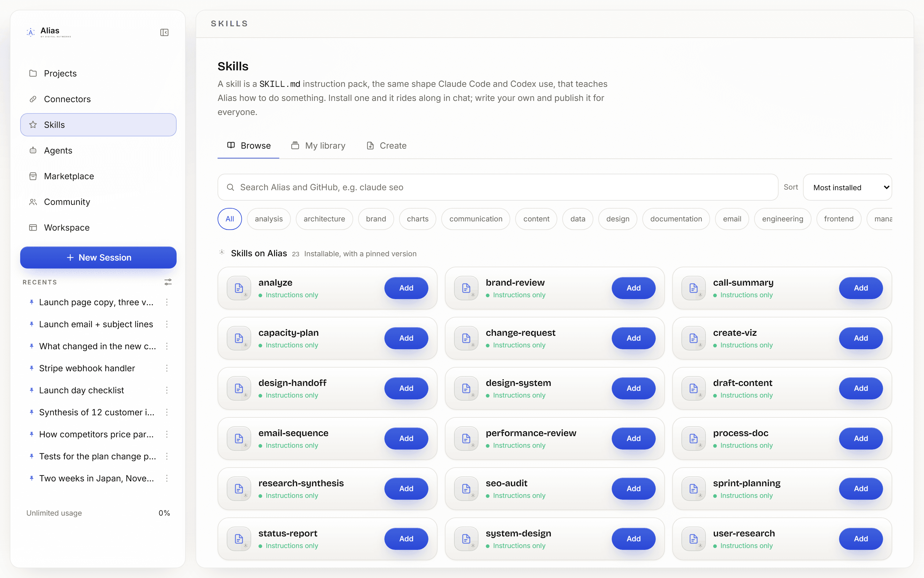
Task: Collapse the sidebar with the panel icon
Action: click(164, 32)
